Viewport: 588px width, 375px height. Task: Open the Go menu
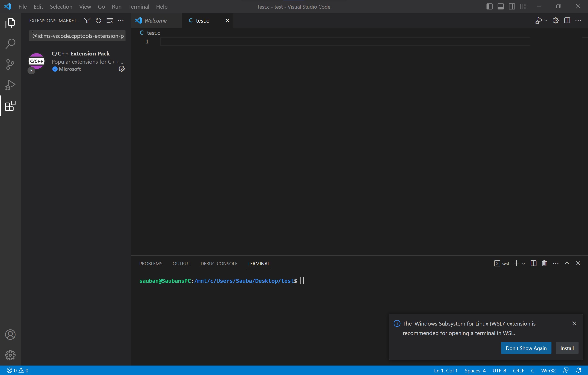coord(101,7)
